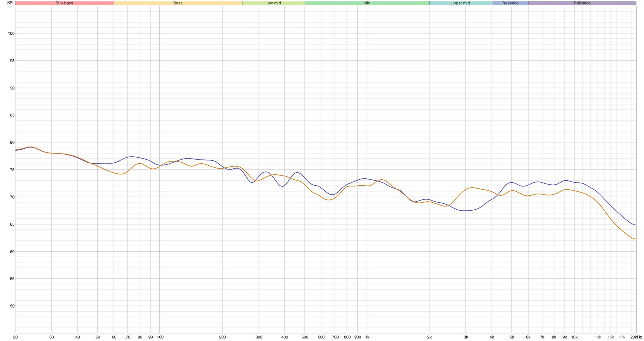644x341 pixels.
Task: Select the Presence band header
Action: pos(510,3)
